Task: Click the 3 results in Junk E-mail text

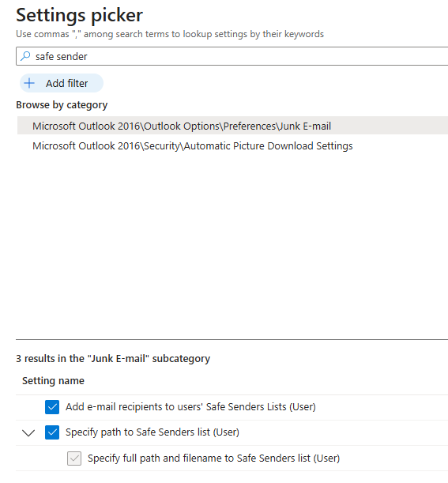Action: click(x=113, y=359)
